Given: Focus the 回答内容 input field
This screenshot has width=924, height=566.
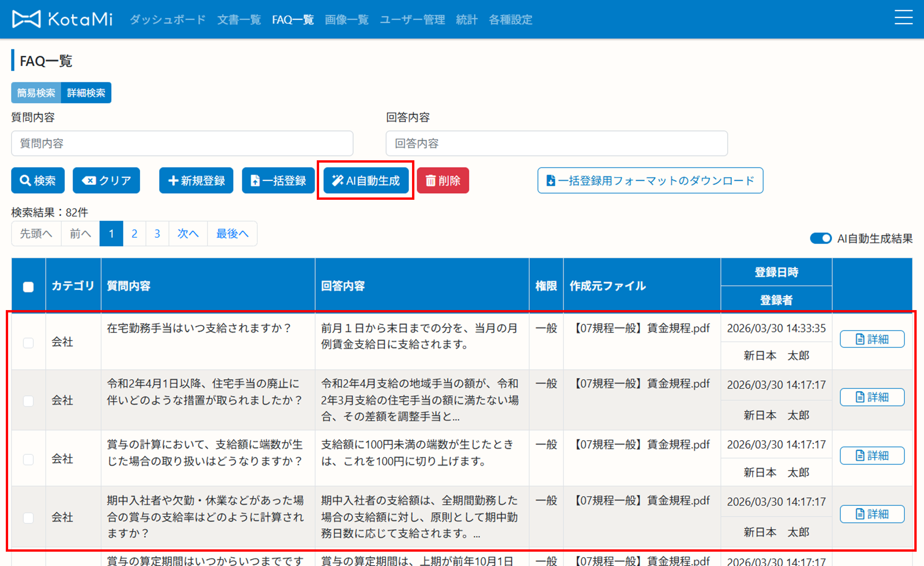Looking at the screenshot, I should pyautogui.click(x=556, y=143).
